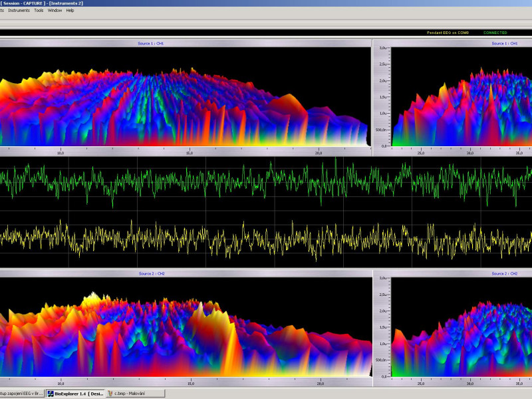Open the Tools menu
Image resolution: width=532 pixels, height=399 pixels.
(x=39, y=11)
